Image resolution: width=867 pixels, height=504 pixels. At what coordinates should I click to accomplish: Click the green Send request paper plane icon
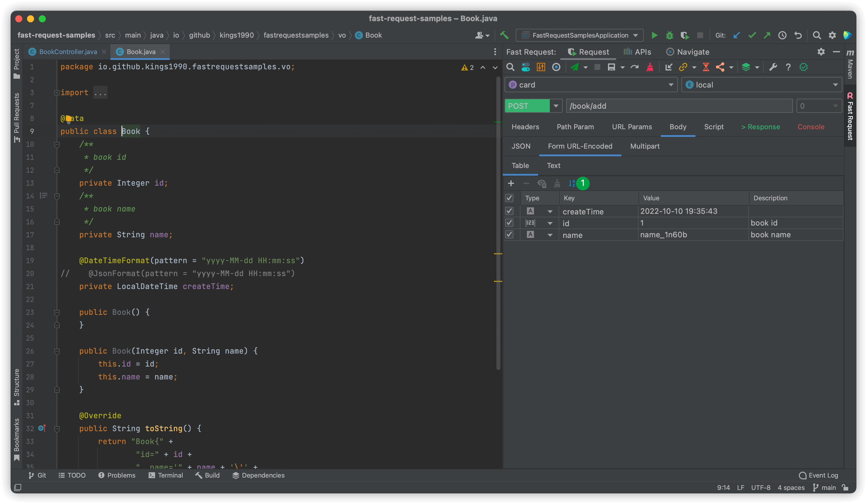click(574, 67)
